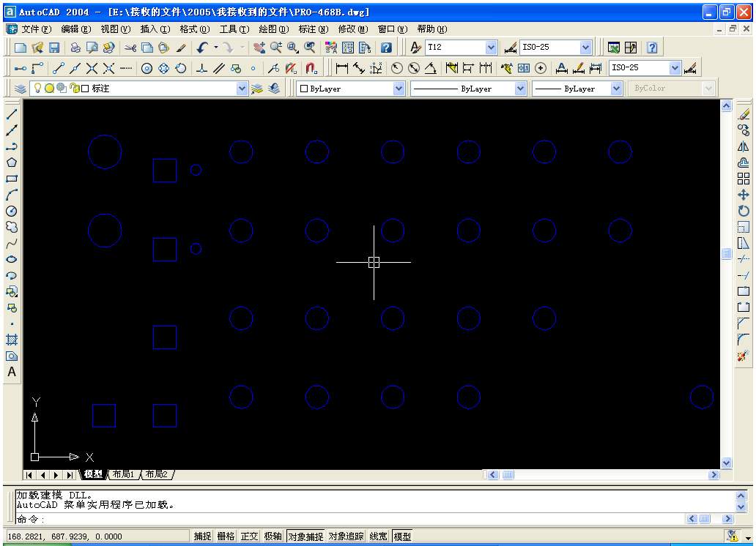The image size is (756, 546).
Task: Click the Array tool in the modify toolbar
Action: click(x=744, y=179)
